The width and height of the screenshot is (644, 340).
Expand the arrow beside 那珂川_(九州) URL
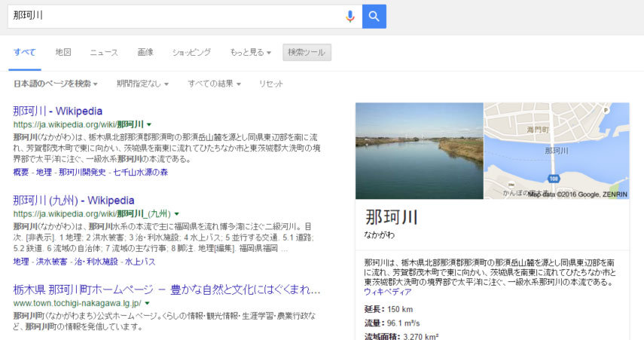176,214
